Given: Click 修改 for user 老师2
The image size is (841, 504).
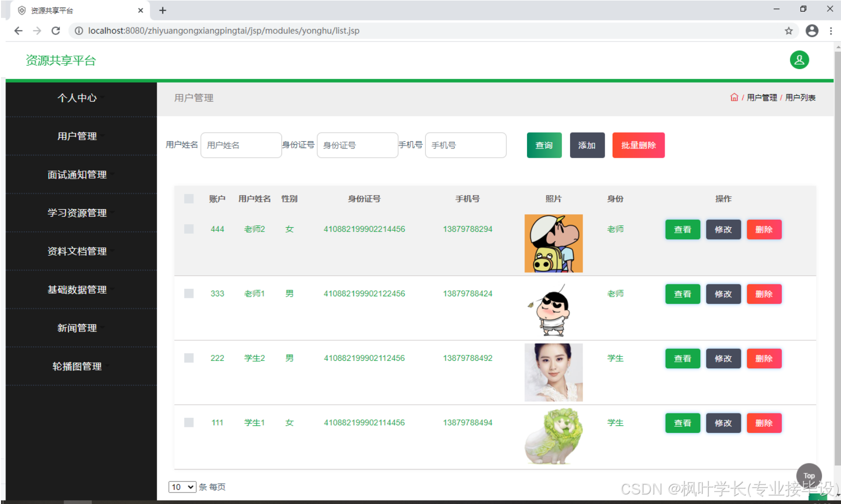Looking at the screenshot, I should coord(723,230).
